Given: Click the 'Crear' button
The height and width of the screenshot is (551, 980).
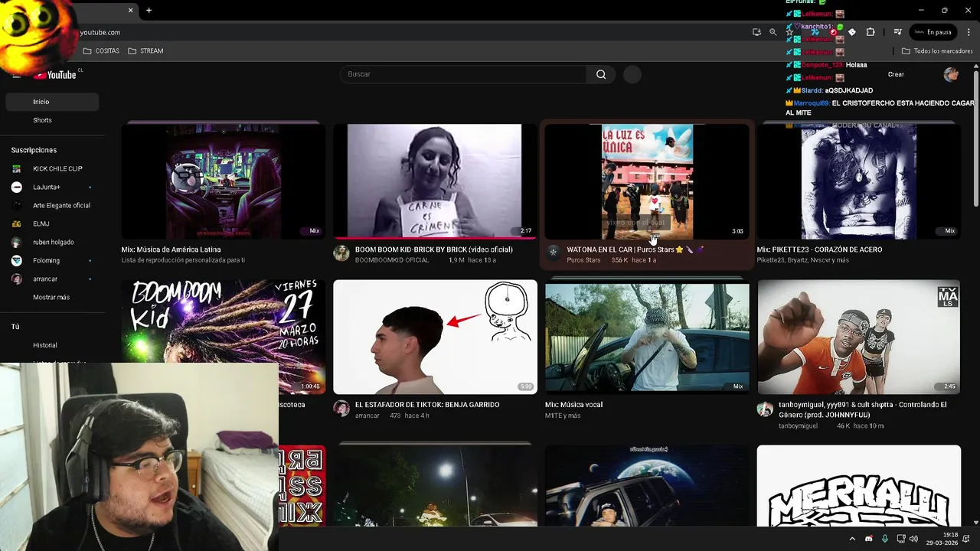Looking at the screenshot, I should tap(896, 74).
